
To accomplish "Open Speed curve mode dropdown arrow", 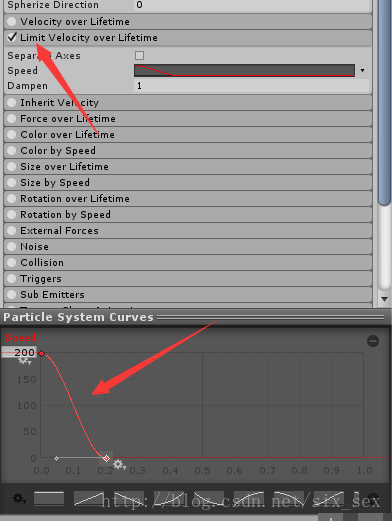I will (362, 71).
